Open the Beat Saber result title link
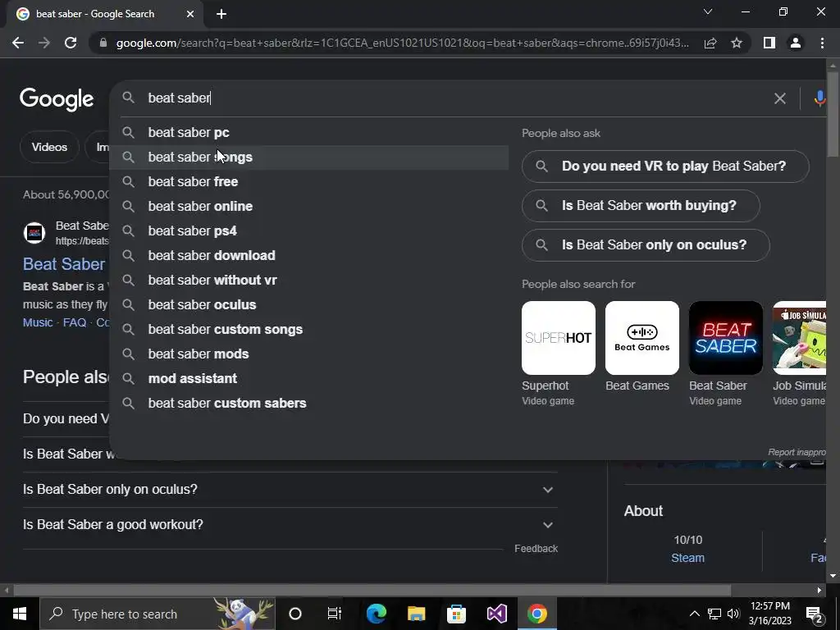 point(64,264)
